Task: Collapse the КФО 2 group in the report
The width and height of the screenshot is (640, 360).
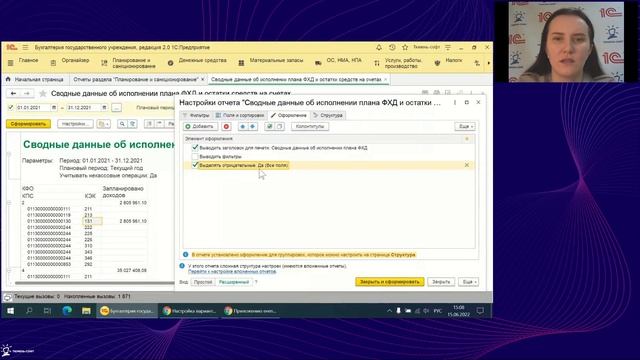Action: coord(9,203)
